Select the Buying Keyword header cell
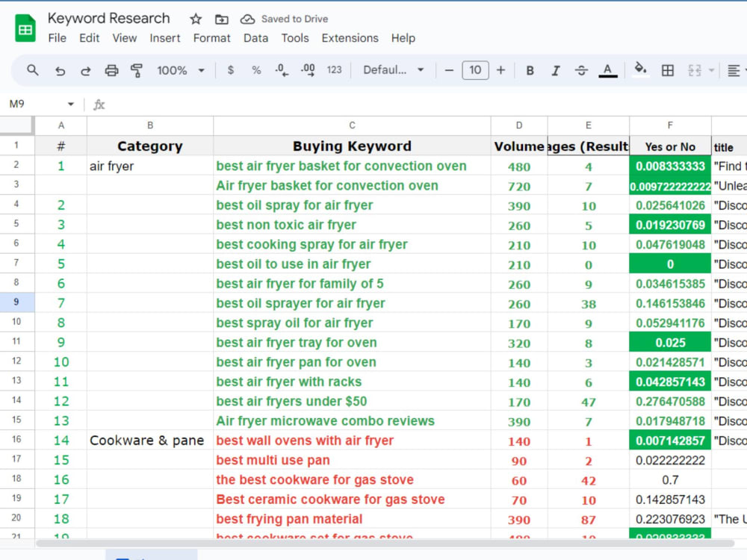747x560 pixels. click(x=352, y=146)
